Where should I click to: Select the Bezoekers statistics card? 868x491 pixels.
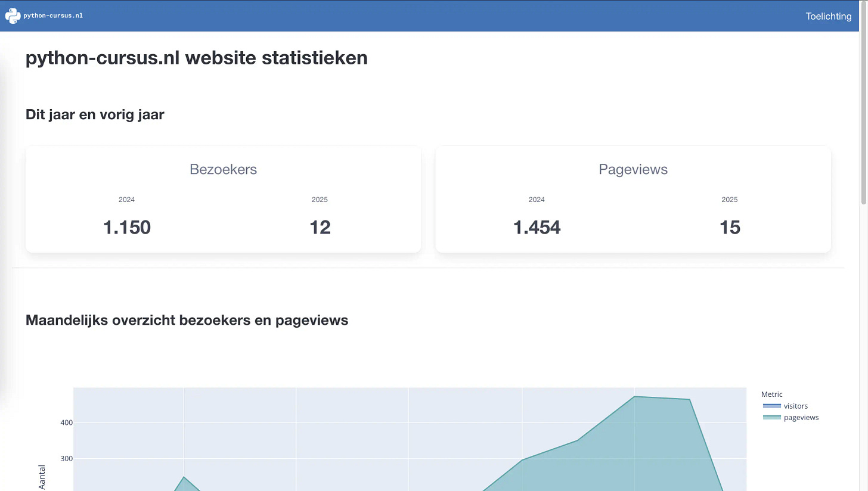pyautogui.click(x=223, y=199)
